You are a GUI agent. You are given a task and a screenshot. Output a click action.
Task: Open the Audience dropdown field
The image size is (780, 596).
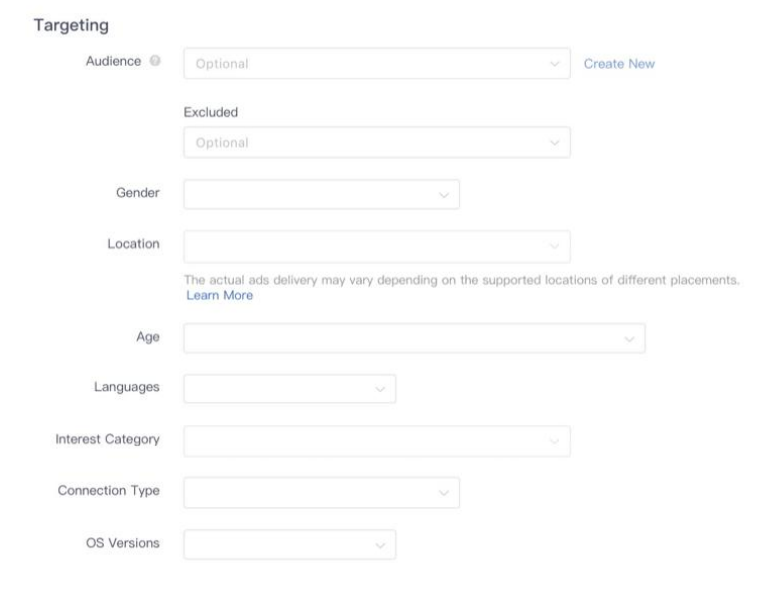[x=365, y=64]
